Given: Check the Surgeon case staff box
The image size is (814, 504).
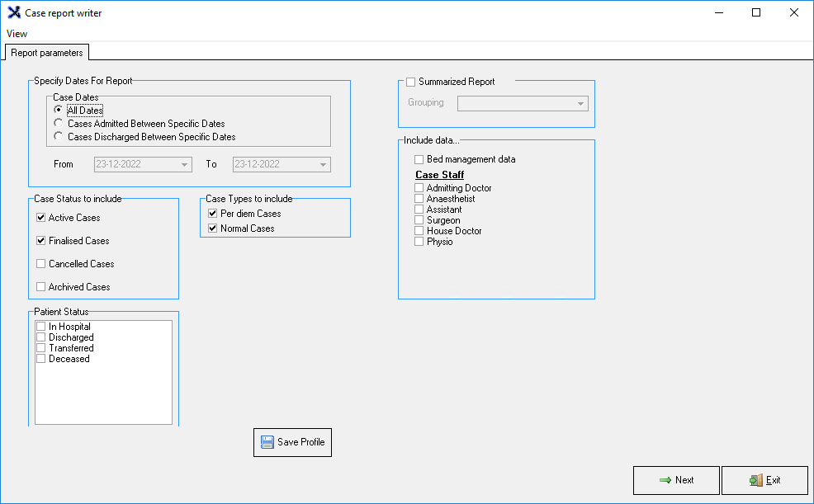Looking at the screenshot, I should click(419, 220).
